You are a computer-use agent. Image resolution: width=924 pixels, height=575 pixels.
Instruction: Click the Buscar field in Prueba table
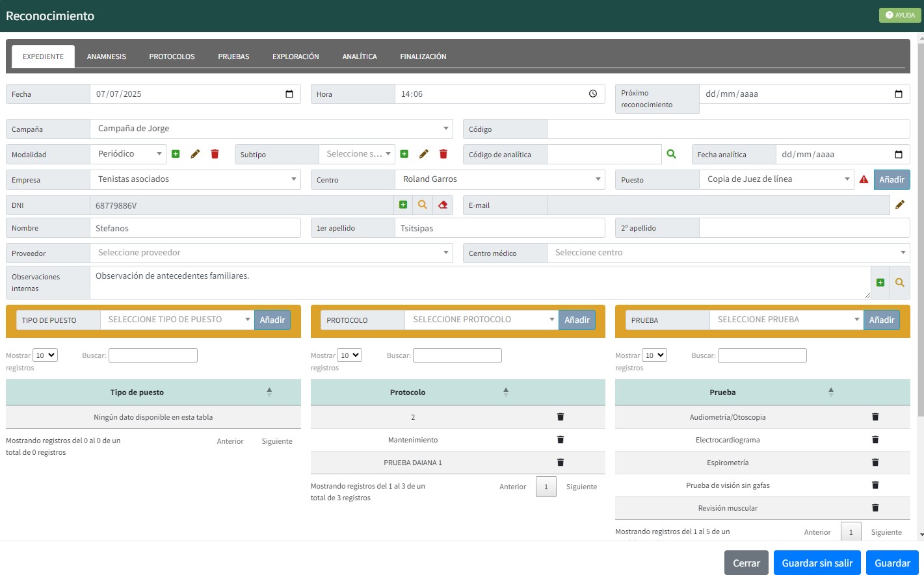click(x=762, y=355)
